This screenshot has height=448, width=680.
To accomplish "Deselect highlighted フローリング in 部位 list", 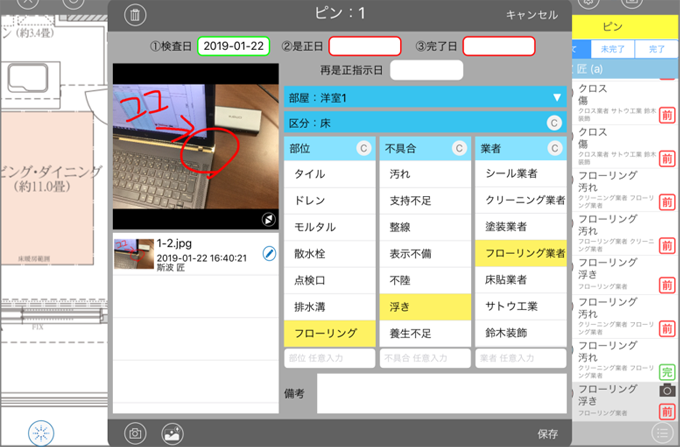I will pos(330,333).
